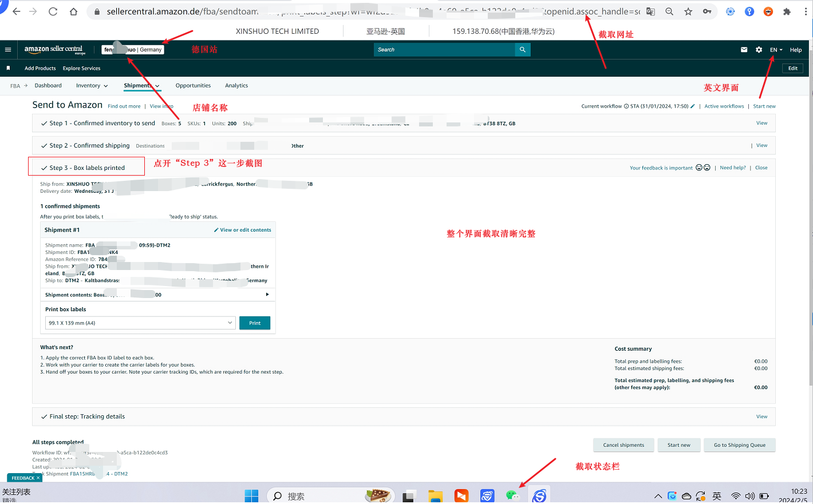Collapse Step 3 Box labels printed
The image size is (813, 504).
pyautogui.click(x=87, y=168)
